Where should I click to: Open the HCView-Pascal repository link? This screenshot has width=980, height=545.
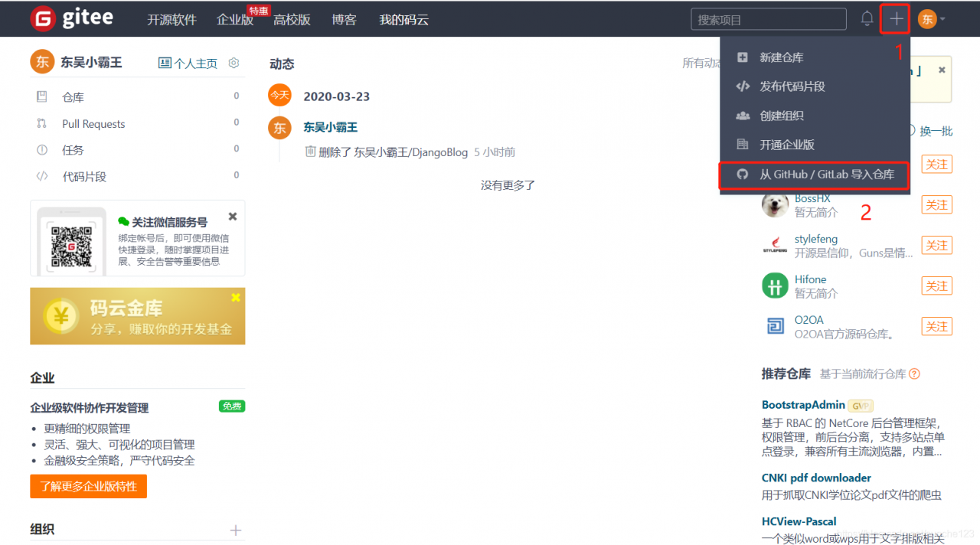[799, 521]
